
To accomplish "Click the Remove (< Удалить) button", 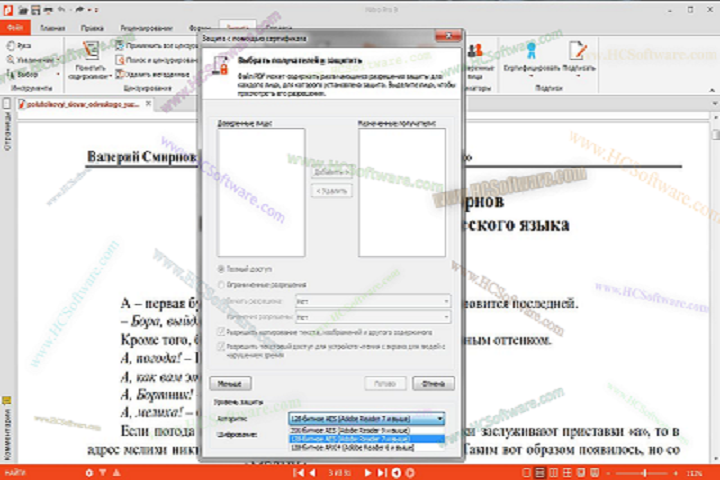I will click(332, 191).
